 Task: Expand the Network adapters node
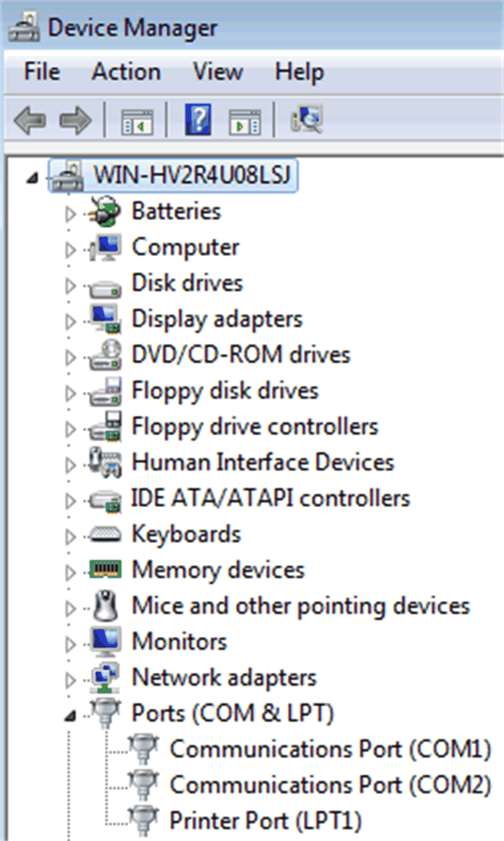(x=70, y=680)
